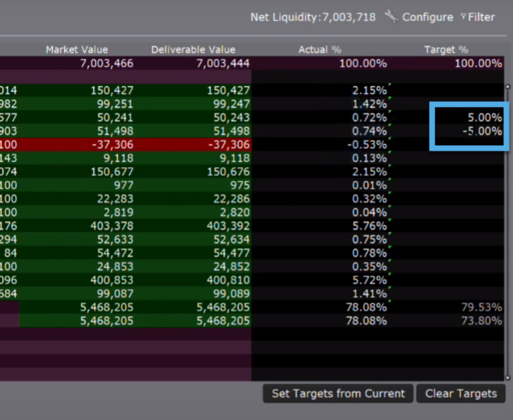Viewport: 513px width, 420px height.
Task: Select the 5.76% actual percent cell
Action: pyautogui.click(x=369, y=226)
